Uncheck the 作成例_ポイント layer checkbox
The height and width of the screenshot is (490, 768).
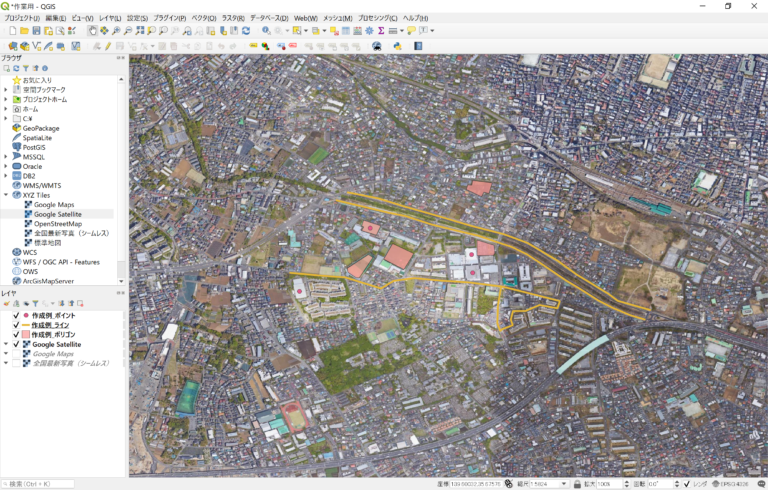click(16, 315)
